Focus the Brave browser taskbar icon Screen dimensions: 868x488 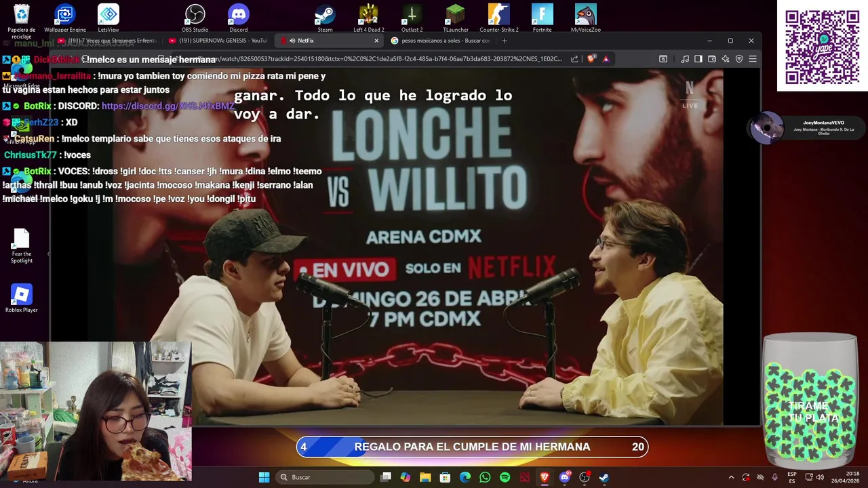[x=545, y=477]
